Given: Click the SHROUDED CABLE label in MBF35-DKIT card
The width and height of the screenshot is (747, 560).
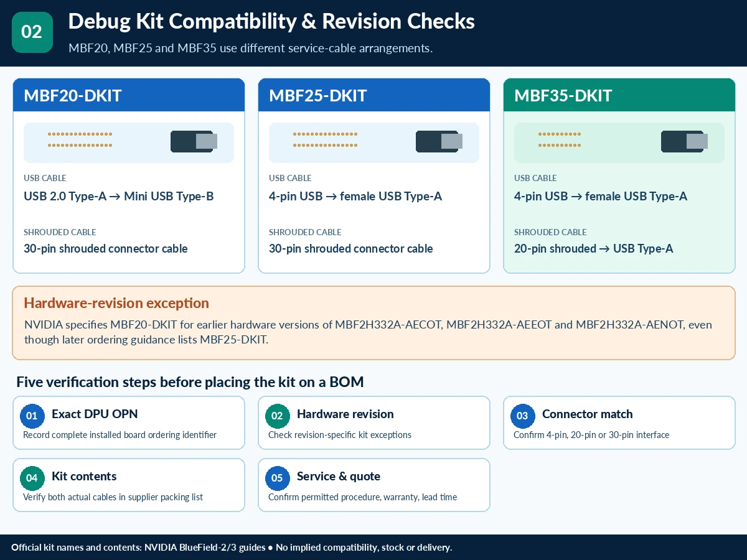Looking at the screenshot, I should (x=550, y=232).
